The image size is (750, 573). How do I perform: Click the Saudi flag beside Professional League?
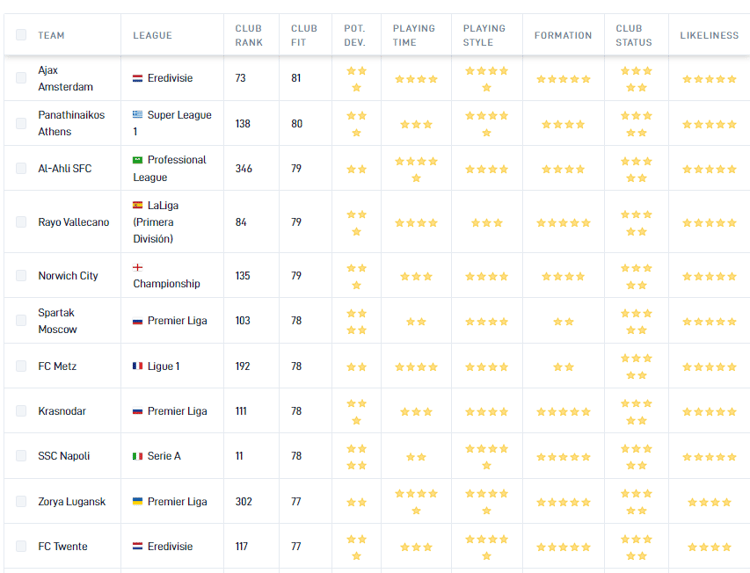point(138,160)
